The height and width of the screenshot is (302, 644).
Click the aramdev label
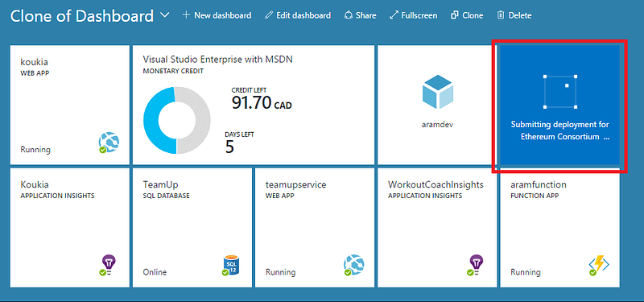click(437, 124)
